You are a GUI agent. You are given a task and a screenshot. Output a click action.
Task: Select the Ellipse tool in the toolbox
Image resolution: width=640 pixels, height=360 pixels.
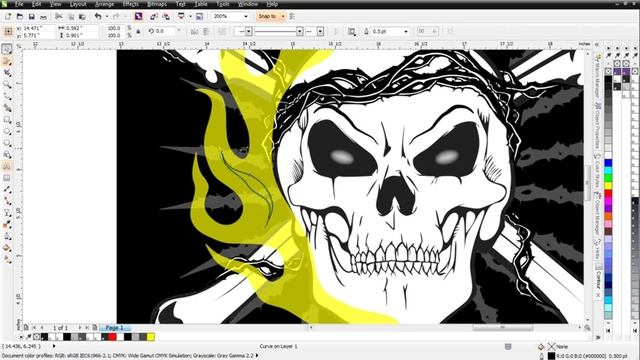coord(7,131)
